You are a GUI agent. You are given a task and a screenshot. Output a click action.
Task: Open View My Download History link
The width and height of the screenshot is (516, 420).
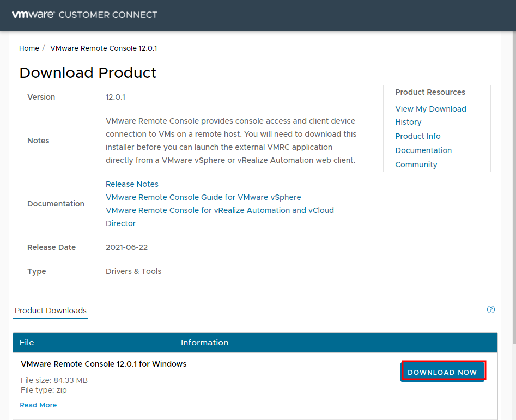[430, 115]
